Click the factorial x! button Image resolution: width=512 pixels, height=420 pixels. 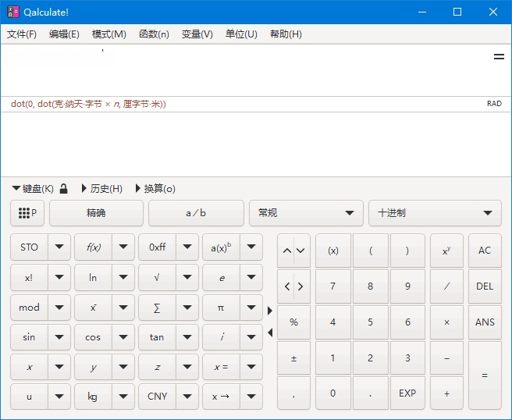(29, 277)
